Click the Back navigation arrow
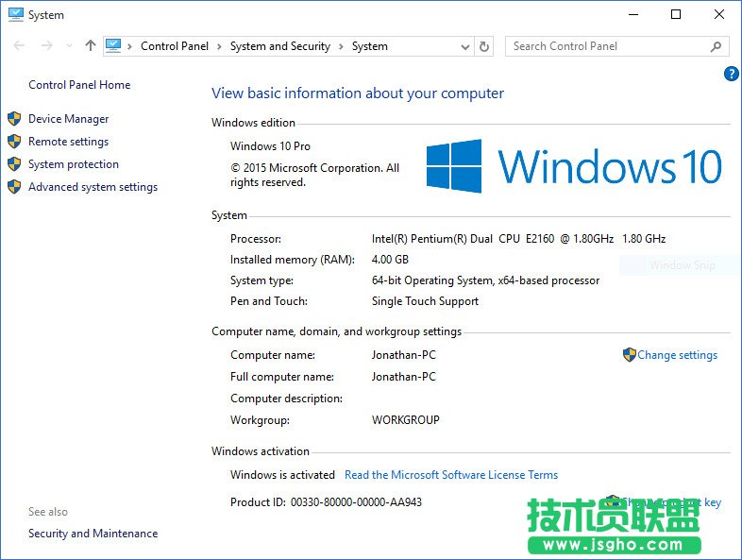The height and width of the screenshot is (560, 742). click(20, 45)
